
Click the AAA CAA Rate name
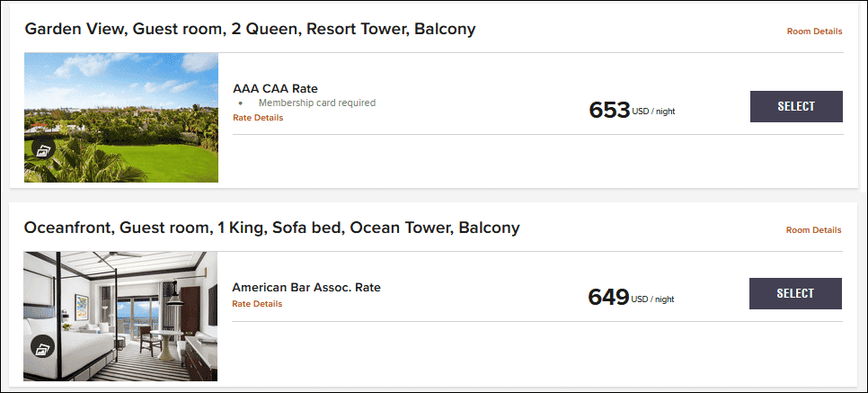point(275,88)
